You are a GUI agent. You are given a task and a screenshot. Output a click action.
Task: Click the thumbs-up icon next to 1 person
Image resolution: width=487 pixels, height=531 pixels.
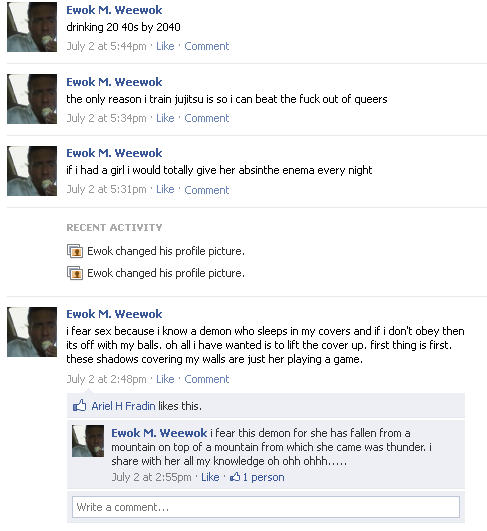[x=235, y=477]
